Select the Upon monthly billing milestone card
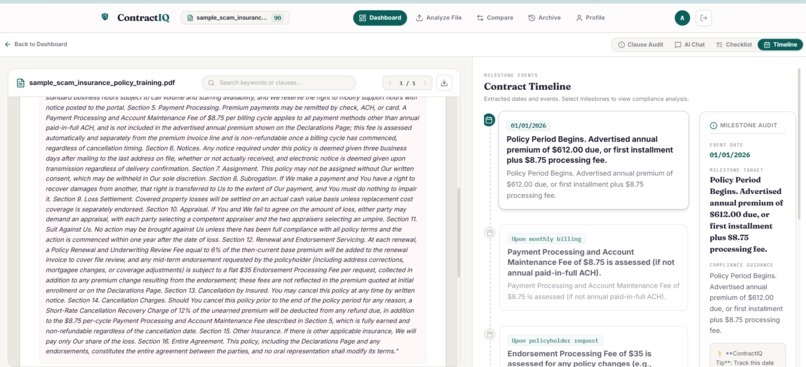Viewport: 806px width, 367px height. point(593,267)
